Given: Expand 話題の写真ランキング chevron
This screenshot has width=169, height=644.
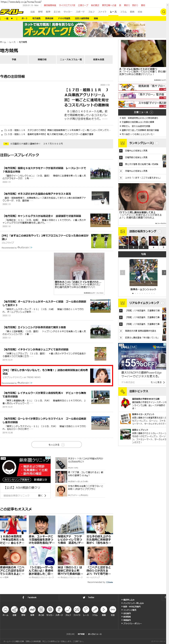Looking at the screenshot, I should 160,231.
